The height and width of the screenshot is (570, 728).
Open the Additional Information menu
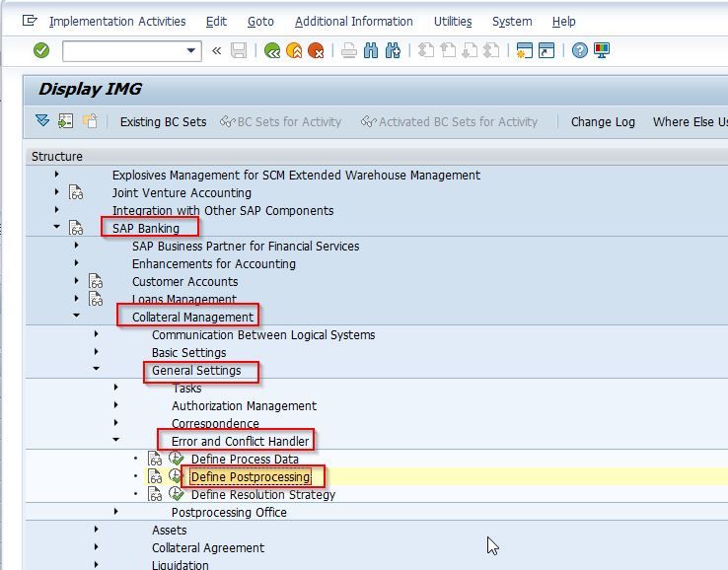click(354, 22)
